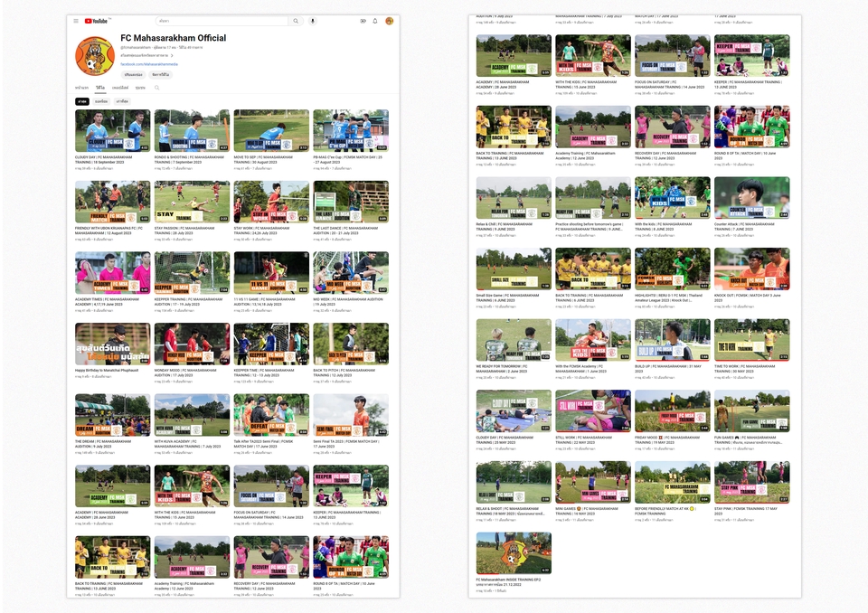The image size is (868, 613).
Task: Open STAY PASSION 28 July thumbnail
Action: pos(192,202)
